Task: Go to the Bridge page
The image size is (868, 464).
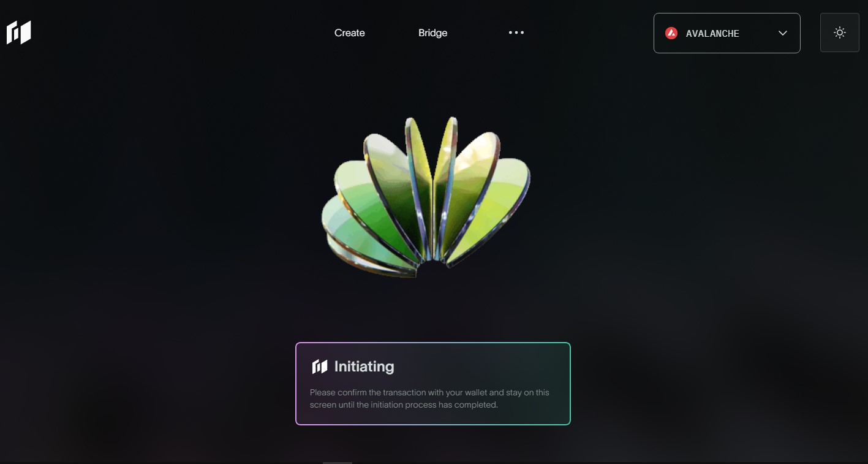Action: (x=433, y=33)
